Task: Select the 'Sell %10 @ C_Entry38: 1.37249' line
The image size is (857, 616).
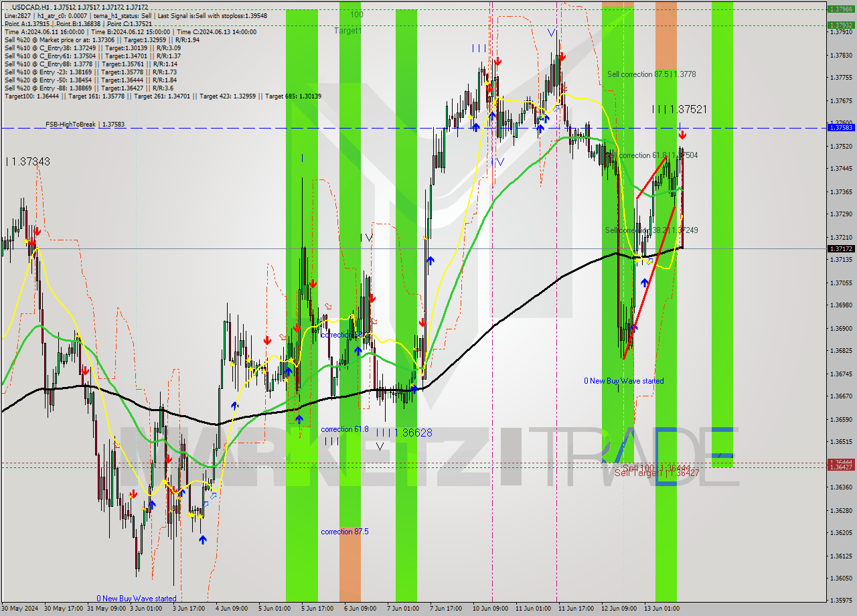Action: pyautogui.click(x=92, y=48)
